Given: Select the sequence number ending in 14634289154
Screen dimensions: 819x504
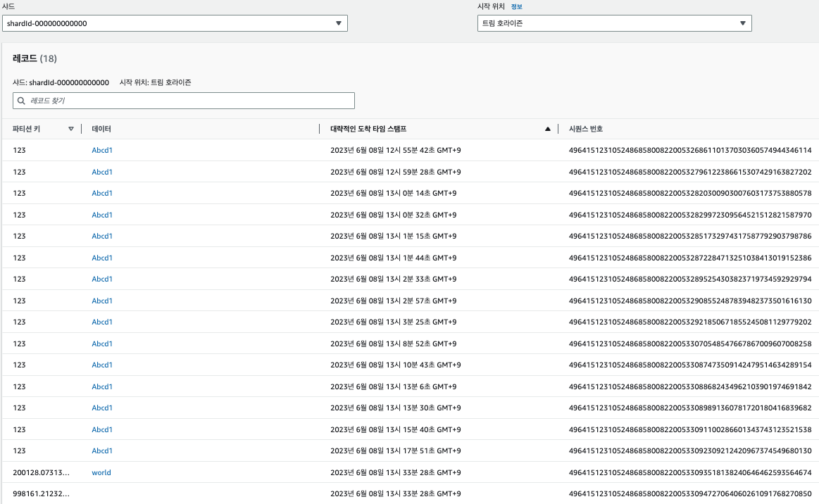Looking at the screenshot, I should click(x=690, y=365).
